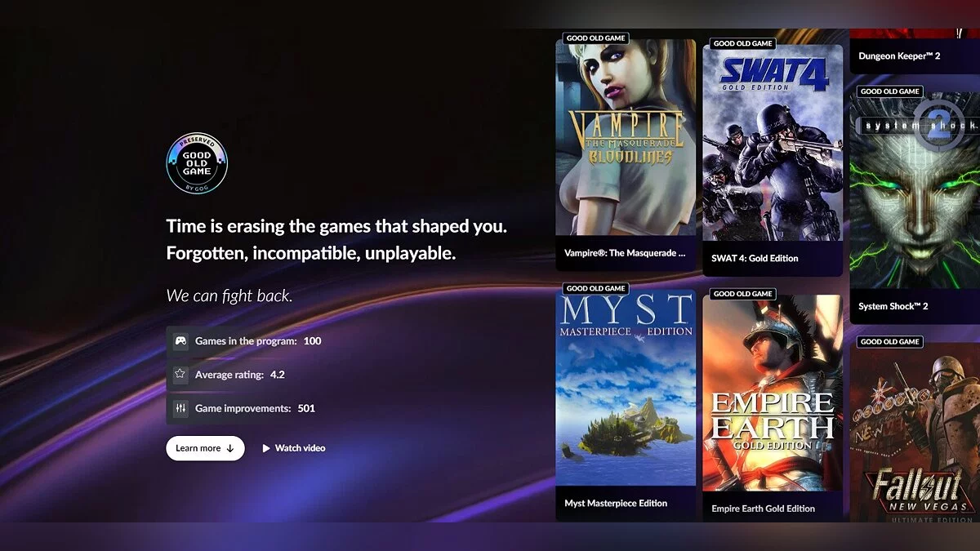Click the 'We can fight back.' tagline
Screen dimensions: 980x551
(229, 295)
